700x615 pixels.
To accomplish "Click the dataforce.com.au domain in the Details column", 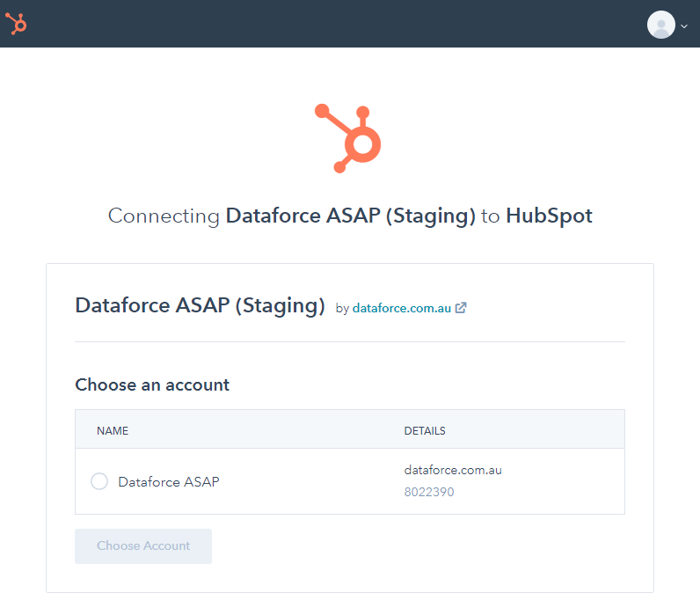I will [453, 470].
